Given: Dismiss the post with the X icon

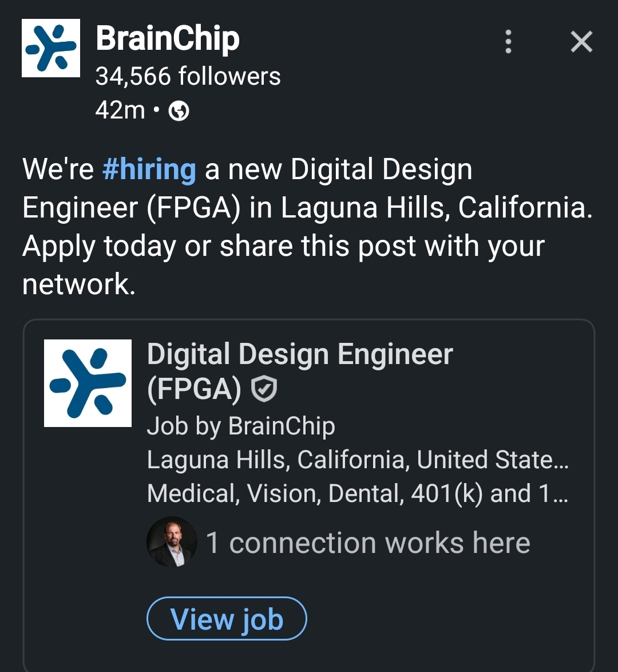Looking at the screenshot, I should [581, 42].
